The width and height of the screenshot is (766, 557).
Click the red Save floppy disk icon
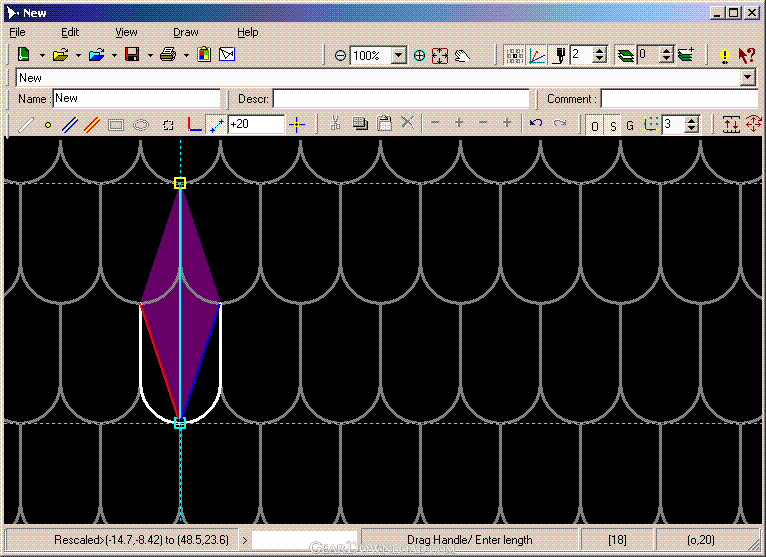(132, 54)
